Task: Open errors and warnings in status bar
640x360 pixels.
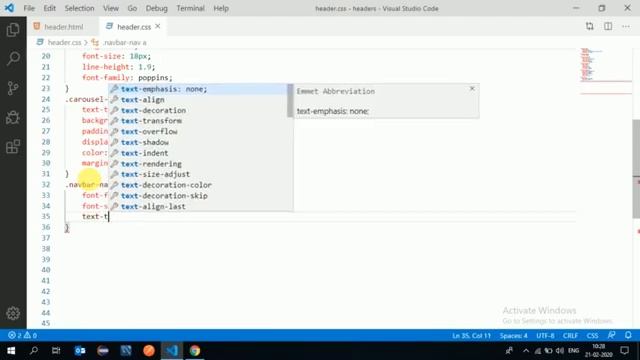Action: click(22, 336)
